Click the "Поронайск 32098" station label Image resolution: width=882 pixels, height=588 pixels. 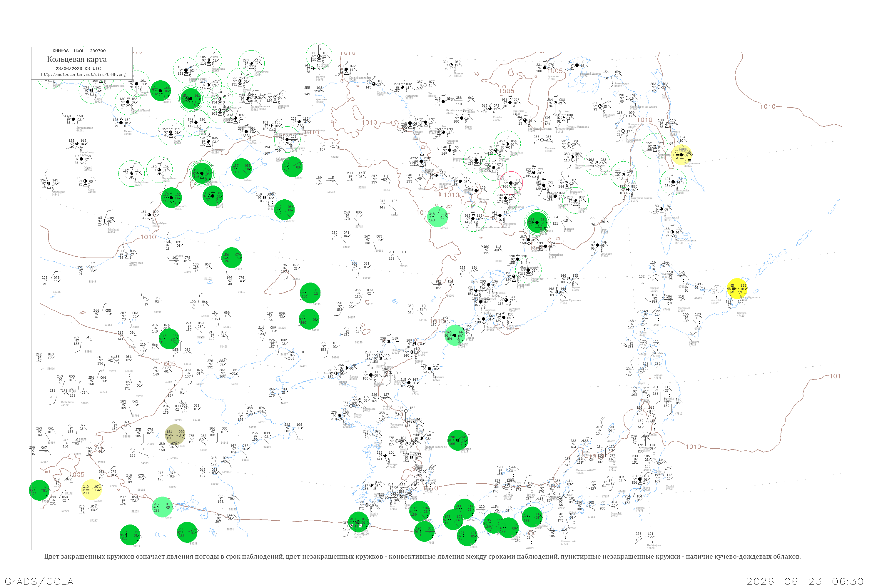tap(682, 192)
